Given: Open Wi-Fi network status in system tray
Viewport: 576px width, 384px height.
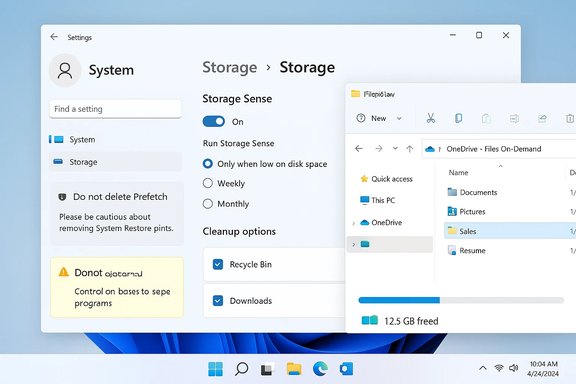Looking at the screenshot, I should click(499, 367).
